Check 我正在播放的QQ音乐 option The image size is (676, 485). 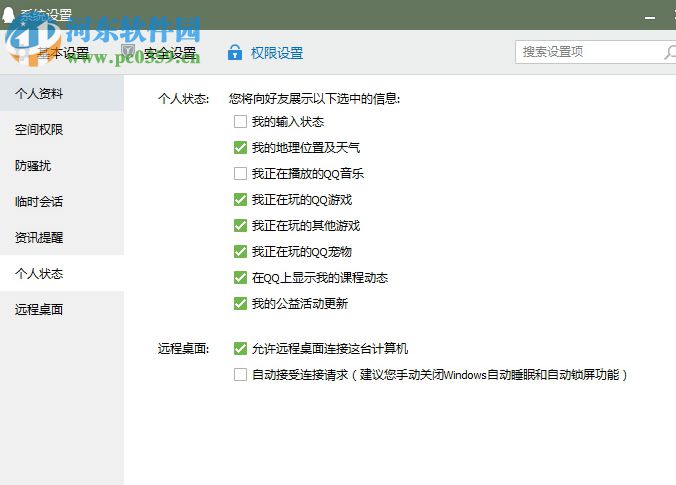tap(240, 173)
